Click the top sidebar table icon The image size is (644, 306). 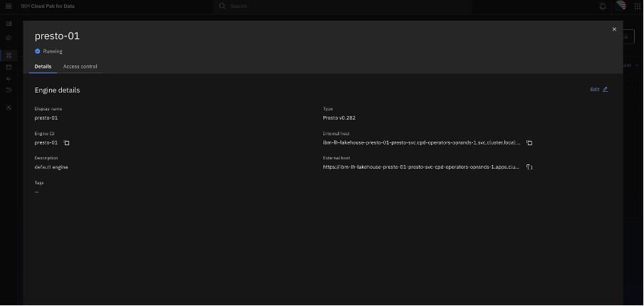[x=9, y=23]
